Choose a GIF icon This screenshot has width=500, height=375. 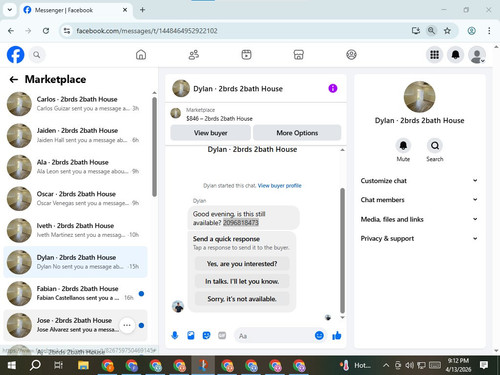coord(222,335)
